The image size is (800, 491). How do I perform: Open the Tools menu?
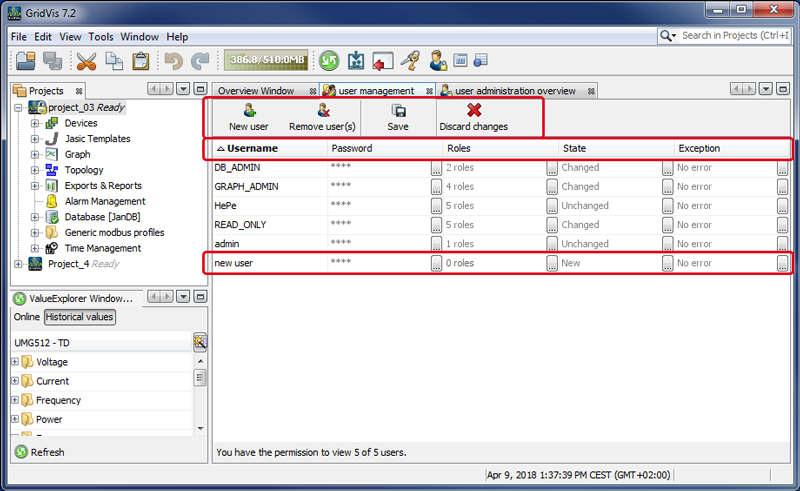pyautogui.click(x=101, y=37)
